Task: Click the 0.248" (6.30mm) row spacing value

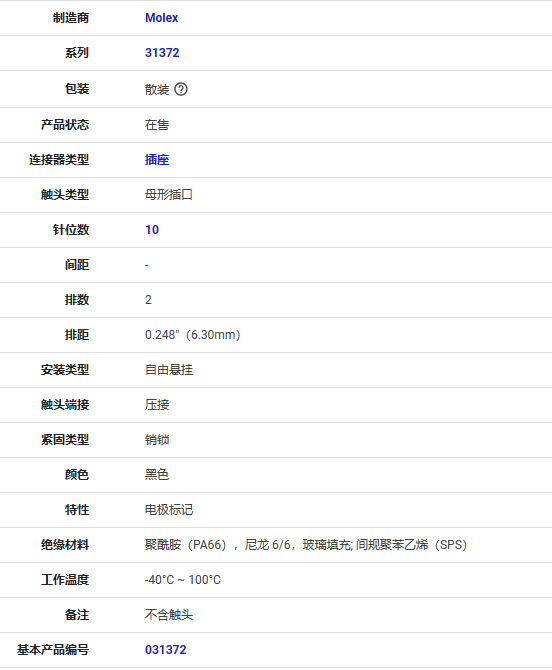Action: click(x=193, y=335)
